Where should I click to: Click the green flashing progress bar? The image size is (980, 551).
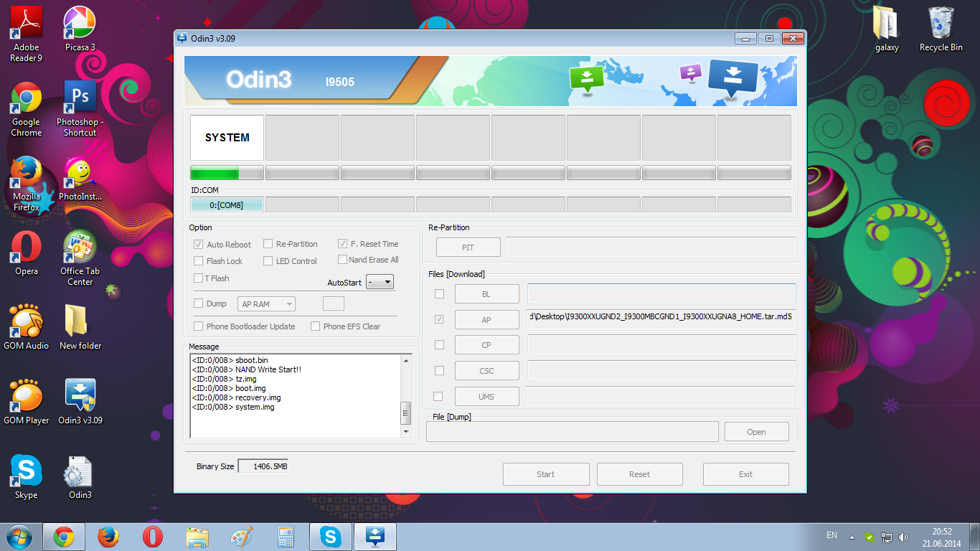[x=227, y=173]
